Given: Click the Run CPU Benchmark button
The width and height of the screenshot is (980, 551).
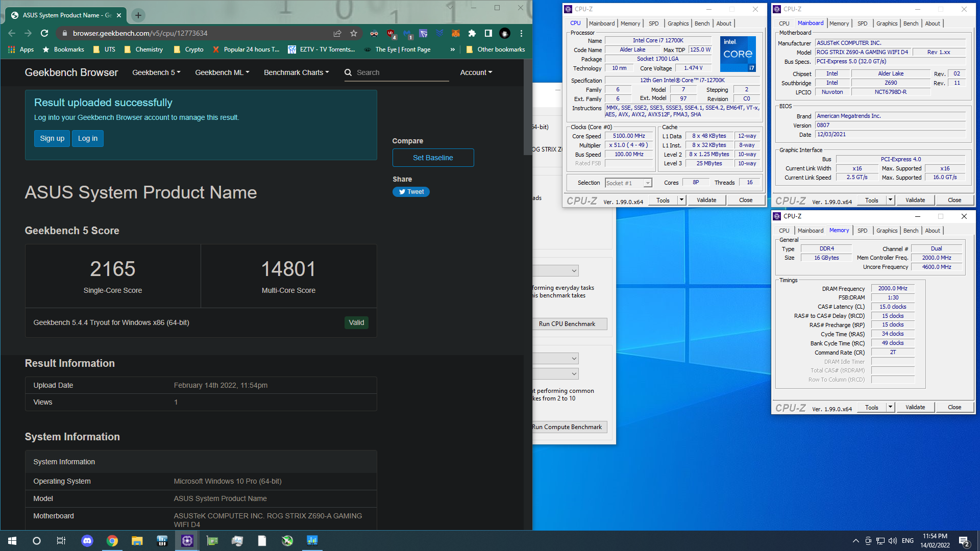Looking at the screenshot, I should click(569, 324).
